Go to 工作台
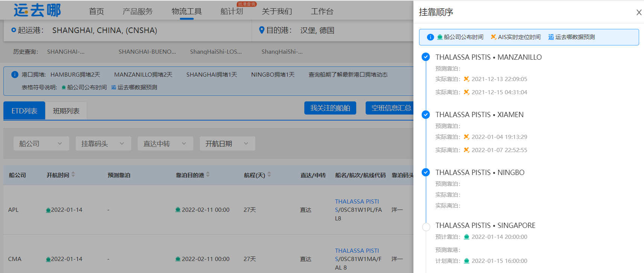The height and width of the screenshot is (273, 644). click(x=322, y=11)
